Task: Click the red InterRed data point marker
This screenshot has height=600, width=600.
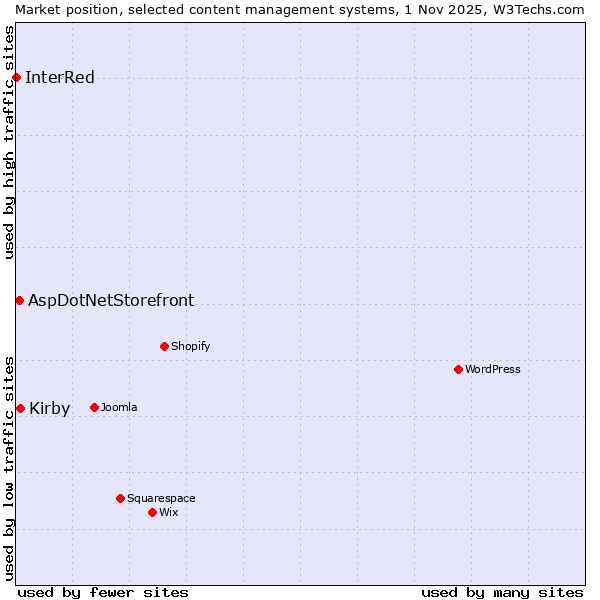Action: point(16,78)
